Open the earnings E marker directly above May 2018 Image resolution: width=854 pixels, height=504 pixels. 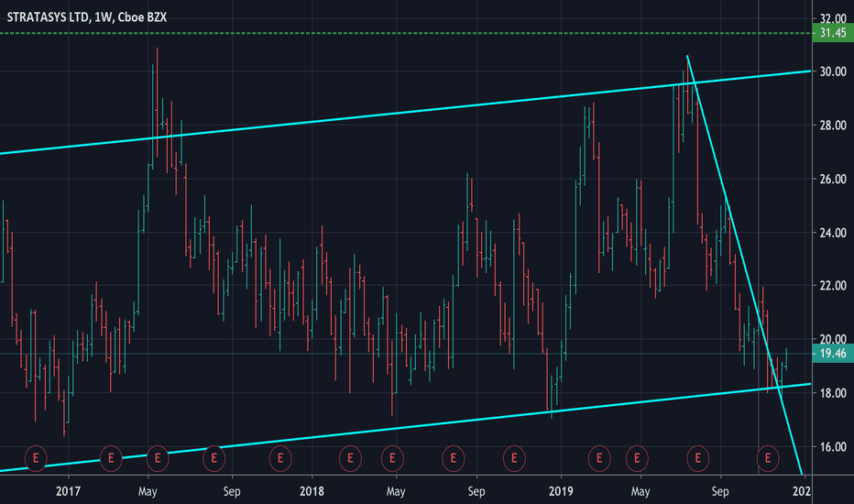[x=392, y=458]
